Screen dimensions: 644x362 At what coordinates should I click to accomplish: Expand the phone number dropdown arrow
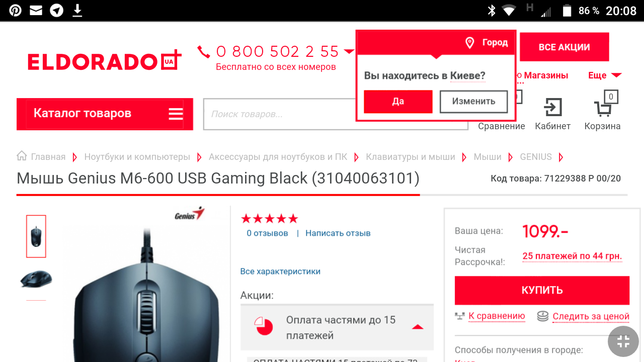(x=349, y=51)
